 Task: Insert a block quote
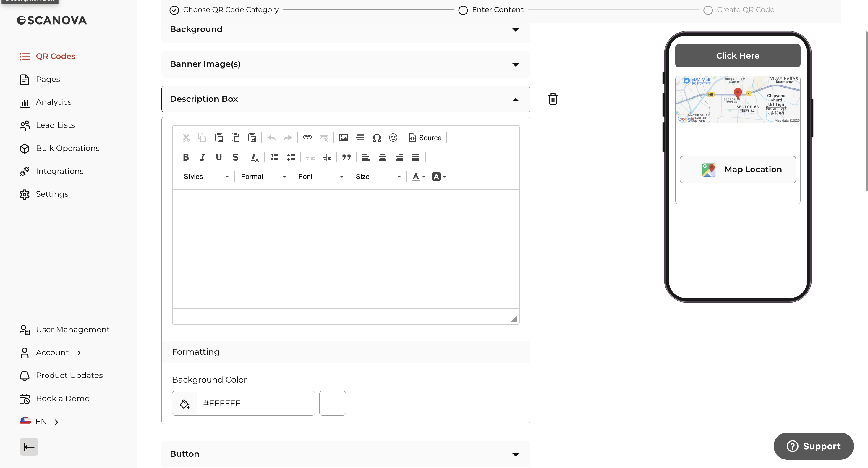coord(346,157)
